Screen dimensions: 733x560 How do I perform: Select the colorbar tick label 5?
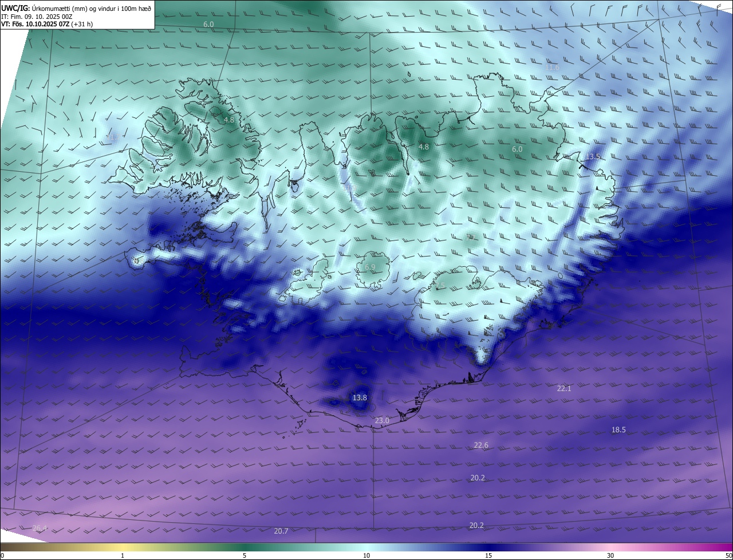pos(245,555)
